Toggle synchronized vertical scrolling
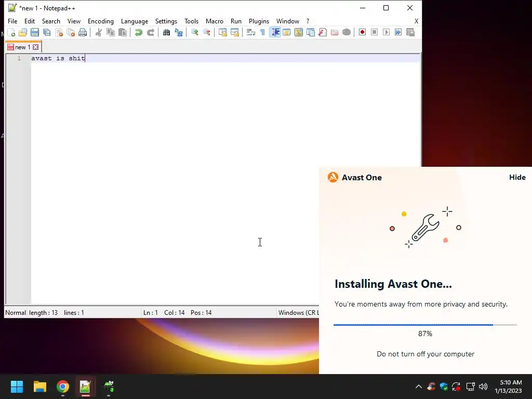 222,32
